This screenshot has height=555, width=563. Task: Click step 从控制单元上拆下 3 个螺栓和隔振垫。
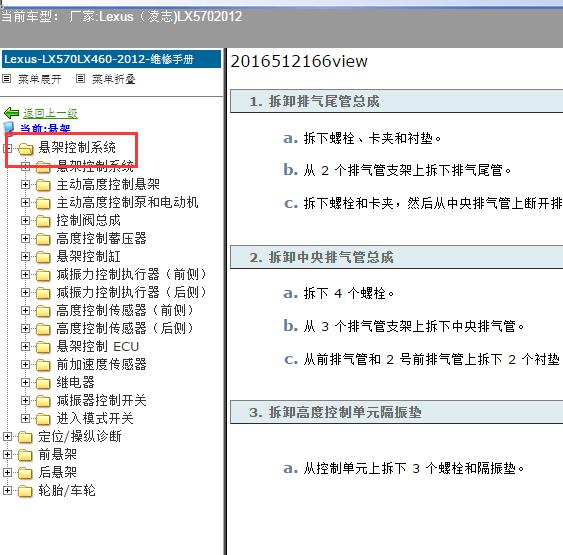(x=414, y=468)
